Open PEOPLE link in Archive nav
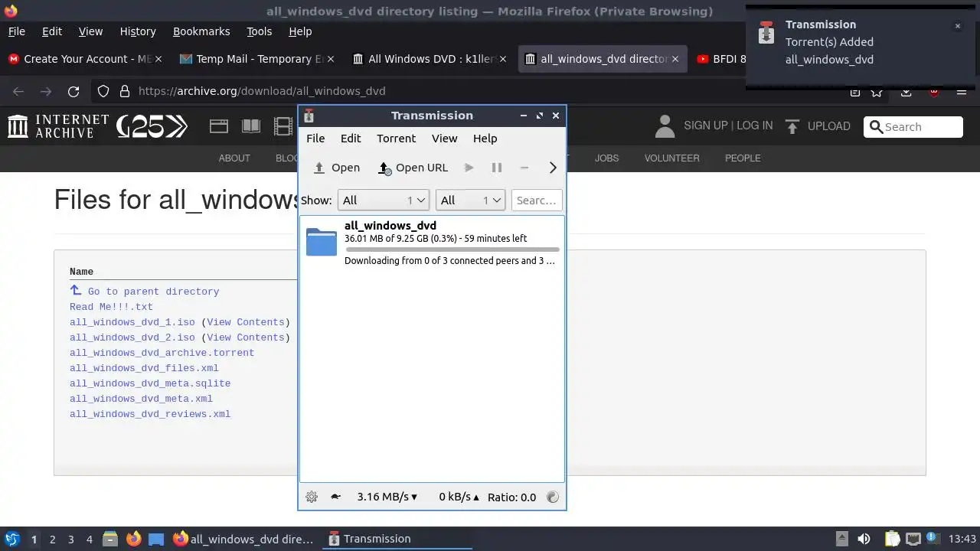This screenshot has width=980, height=551. tap(743, 158)
